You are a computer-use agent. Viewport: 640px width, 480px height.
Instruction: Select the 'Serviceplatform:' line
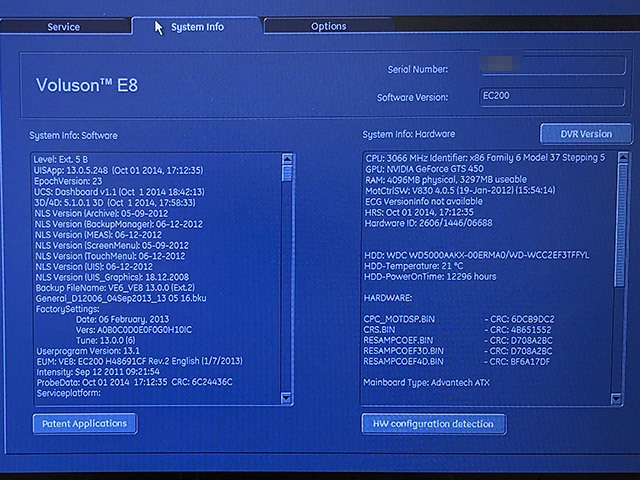[x=69, y=393]
